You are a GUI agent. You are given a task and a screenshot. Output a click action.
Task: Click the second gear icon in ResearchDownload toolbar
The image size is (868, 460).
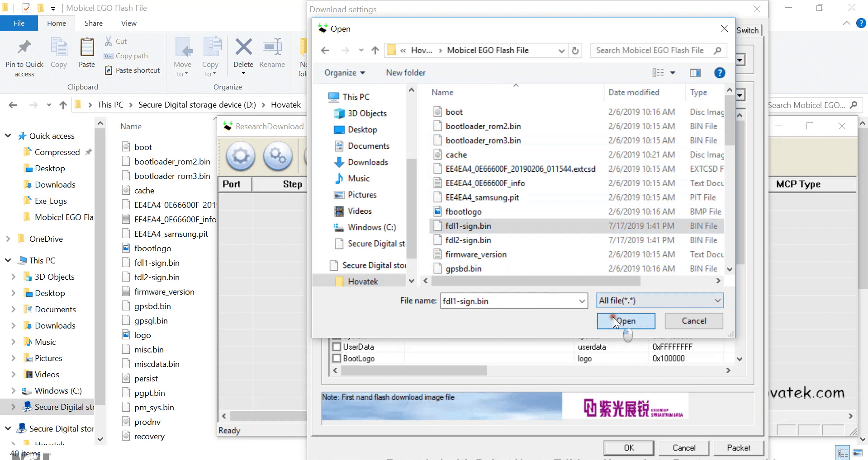[x=278, y=156]
